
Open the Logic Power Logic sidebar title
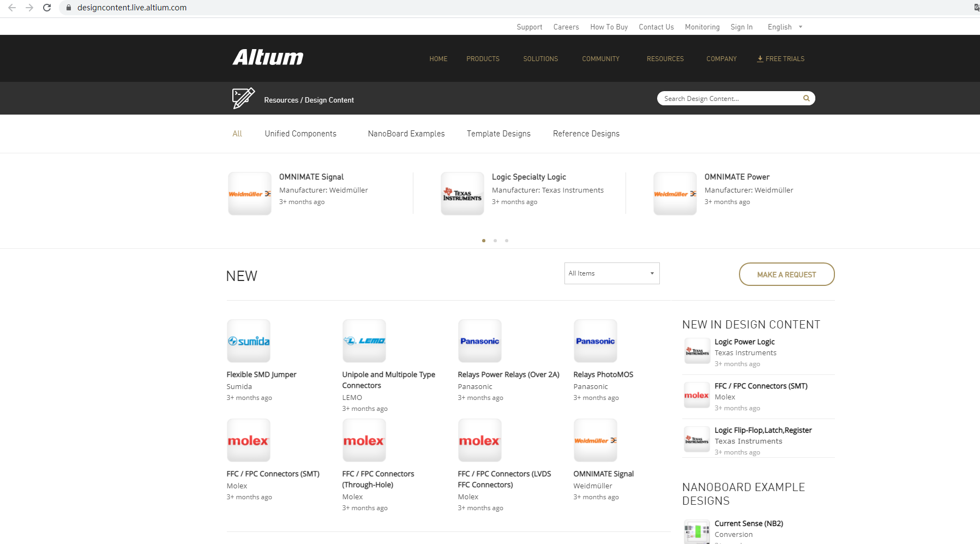click(x=744, y=342)
